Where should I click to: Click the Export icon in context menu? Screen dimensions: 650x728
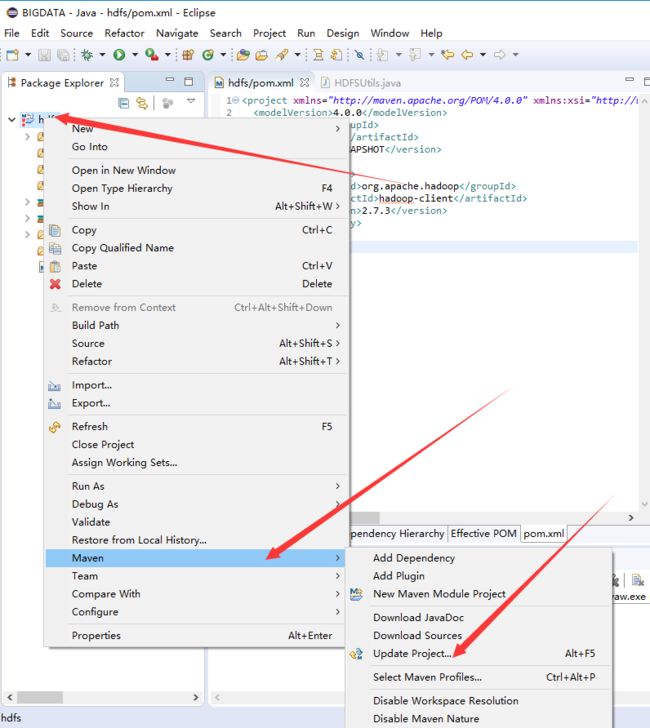(x=54, y=403)
